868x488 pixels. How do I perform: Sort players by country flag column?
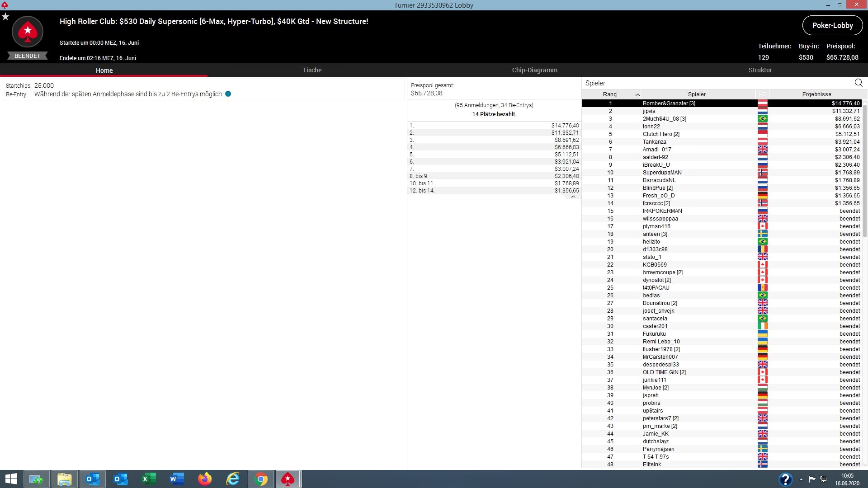click(x=762, y=94)
